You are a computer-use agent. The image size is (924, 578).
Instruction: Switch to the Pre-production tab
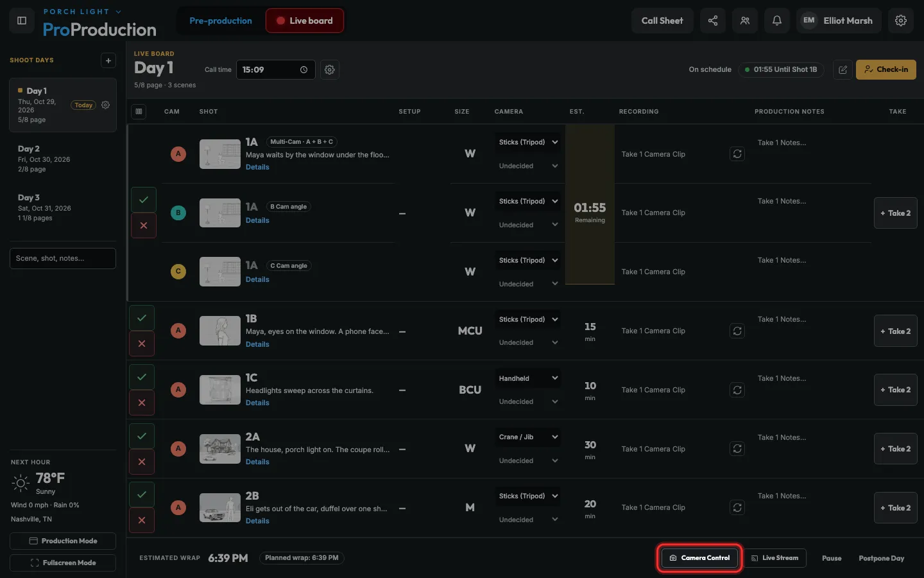click(221, 21)
